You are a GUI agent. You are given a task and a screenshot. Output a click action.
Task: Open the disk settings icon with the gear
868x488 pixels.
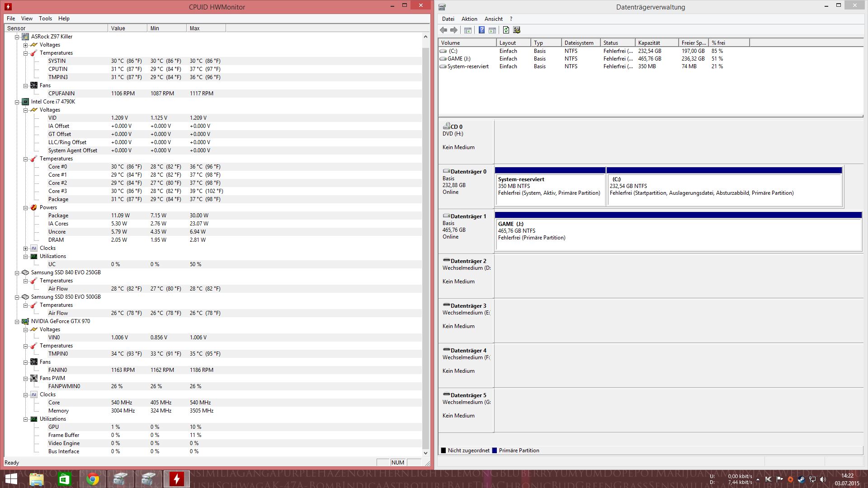tap(517, 30)
